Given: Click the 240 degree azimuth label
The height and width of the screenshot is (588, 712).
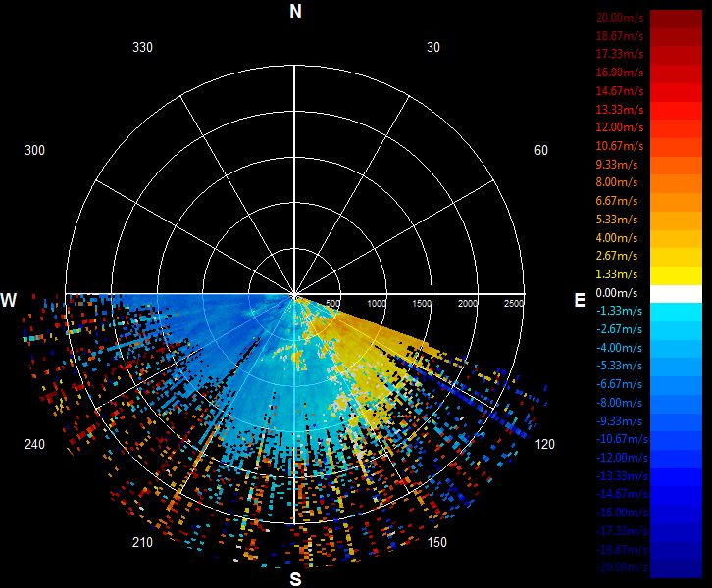Looking at the screenshot, I should tap(34, 444).
